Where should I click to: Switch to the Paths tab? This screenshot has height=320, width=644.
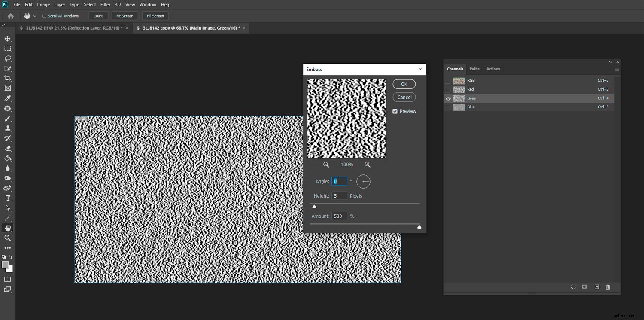474,69
